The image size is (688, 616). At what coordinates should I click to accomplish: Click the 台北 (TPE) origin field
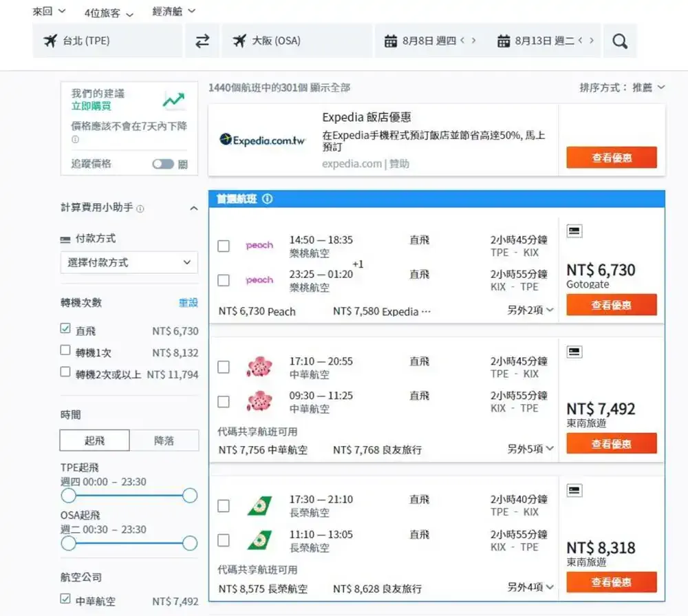[107, 41]
